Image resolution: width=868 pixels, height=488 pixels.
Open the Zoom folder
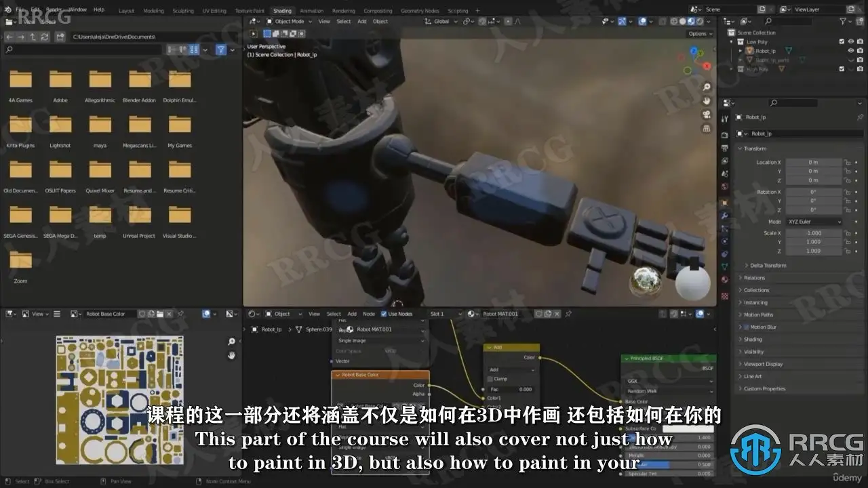click(21, 266)
